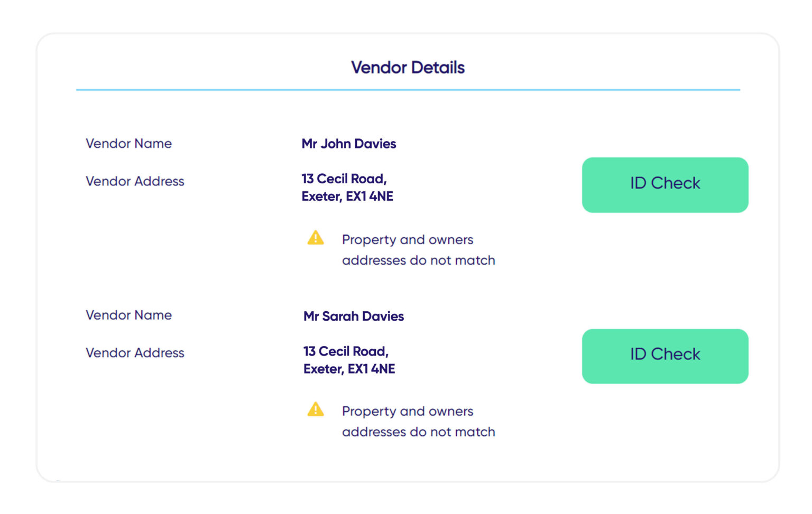
Task: Start ID Check for Mr Sarah Davies
Action: [665, 356]
